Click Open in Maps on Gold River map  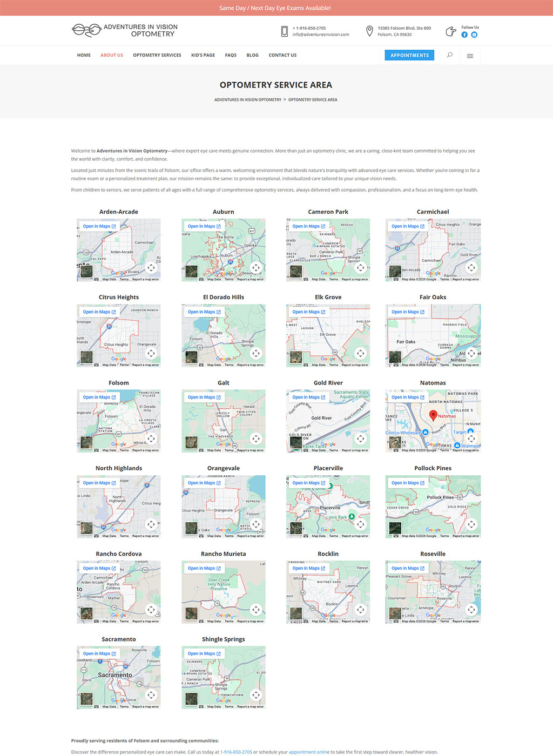tap(309, 397)
